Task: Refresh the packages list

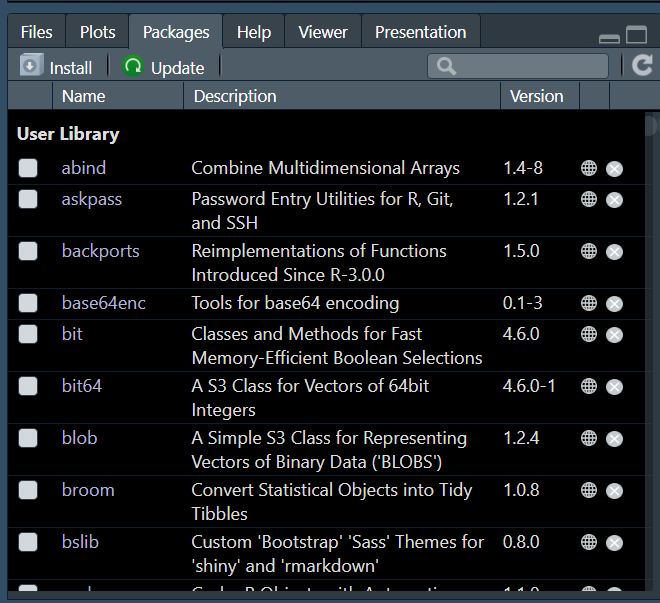Action: [x=642, y=66]
